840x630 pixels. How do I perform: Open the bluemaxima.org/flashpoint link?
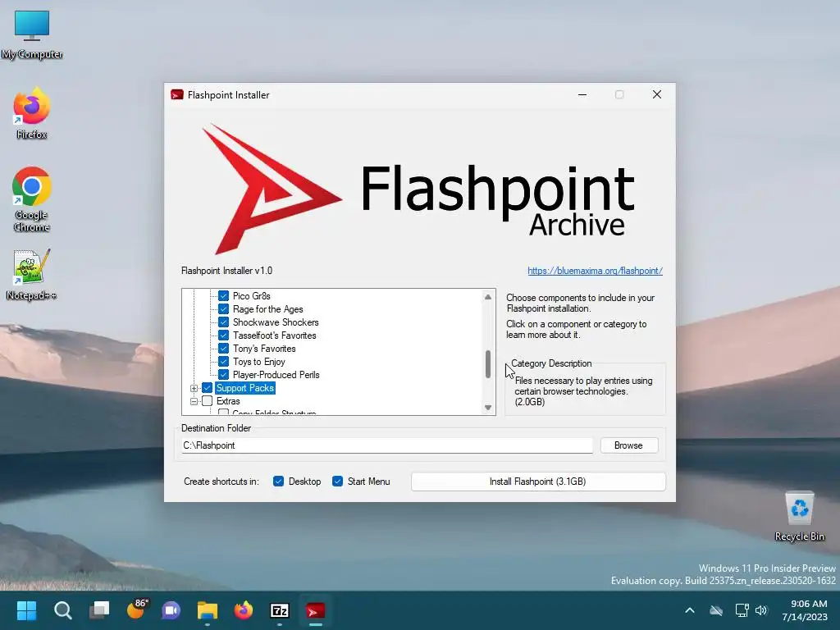595,271
